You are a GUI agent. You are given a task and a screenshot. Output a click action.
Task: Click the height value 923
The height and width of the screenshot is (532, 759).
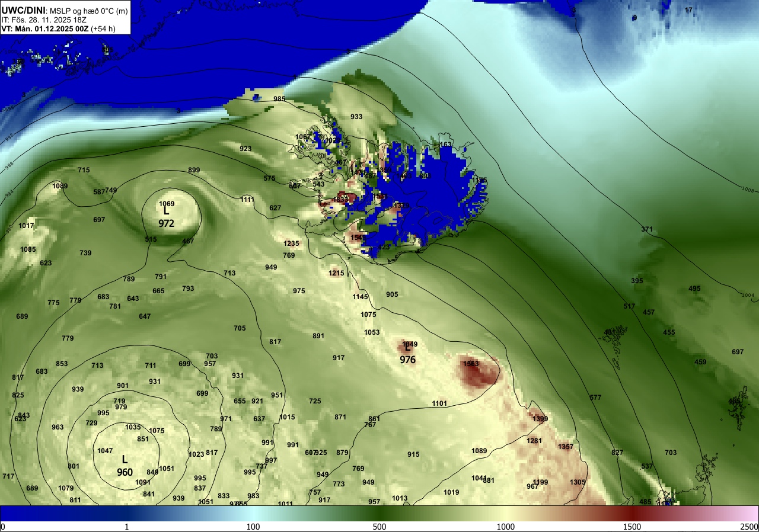pos(245,149)
